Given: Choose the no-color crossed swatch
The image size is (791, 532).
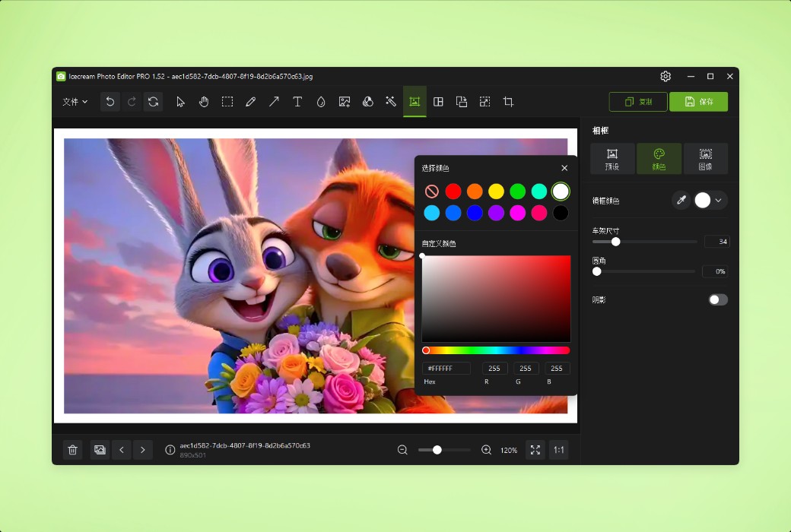Looking at the screenshot, I should (431, 191).
